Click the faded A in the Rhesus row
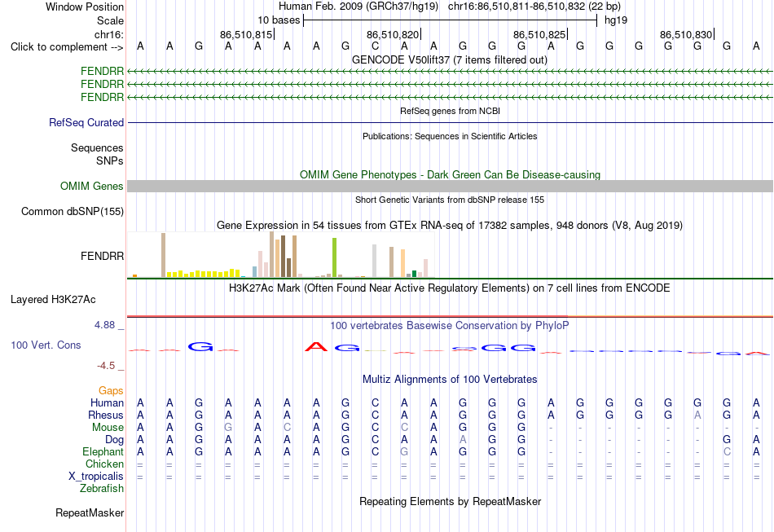774x532 pixels. point(697,415)
